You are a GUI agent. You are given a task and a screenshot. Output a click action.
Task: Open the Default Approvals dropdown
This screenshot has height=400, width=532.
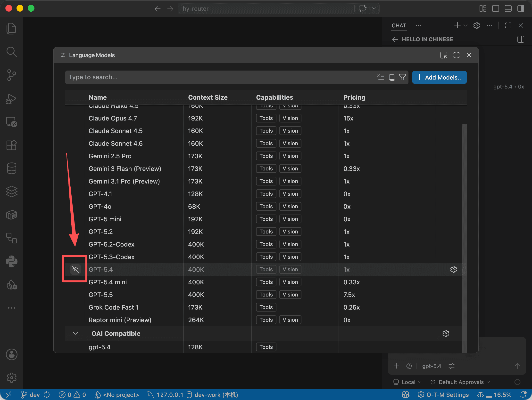coord(460,382)
